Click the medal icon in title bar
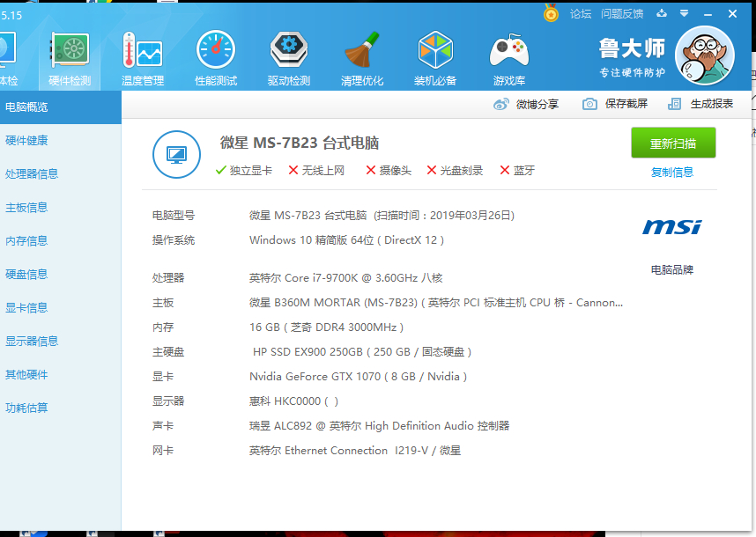756x537 pixels. 551,13
